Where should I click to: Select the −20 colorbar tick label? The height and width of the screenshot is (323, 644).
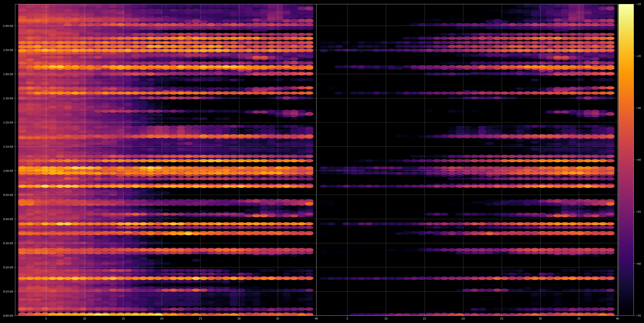638,56
